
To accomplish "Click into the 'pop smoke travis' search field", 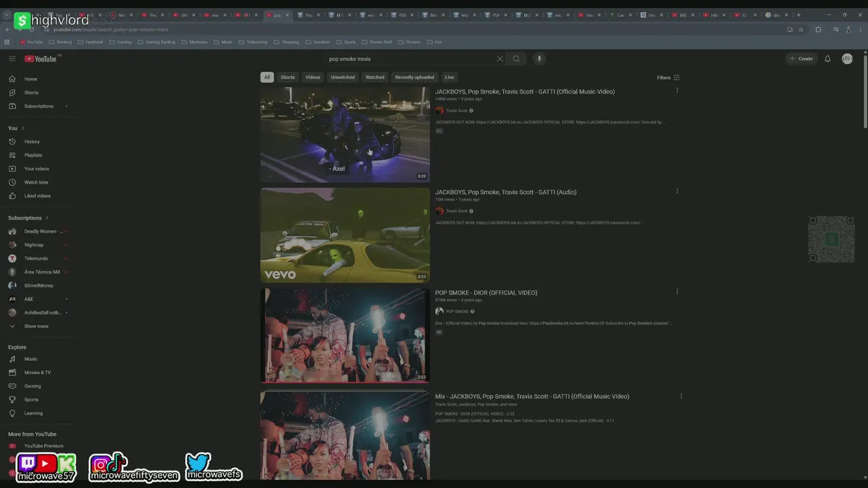I will point(410,59).
